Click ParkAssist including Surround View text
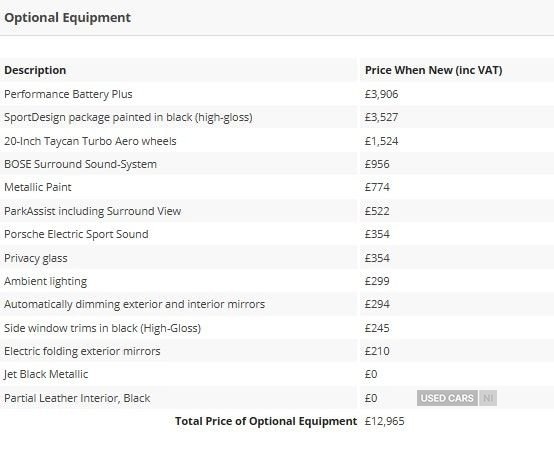554x453 pixels. [93, 211]
